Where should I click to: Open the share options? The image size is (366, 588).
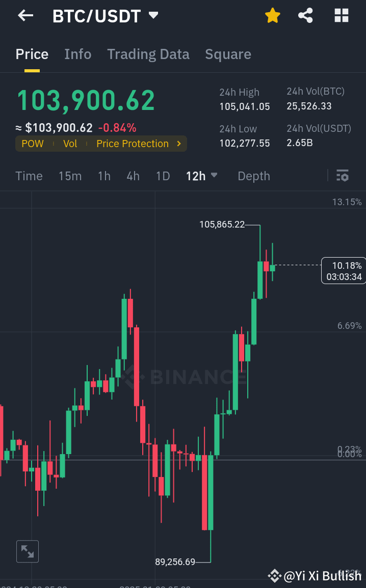[x=305, y=15]
